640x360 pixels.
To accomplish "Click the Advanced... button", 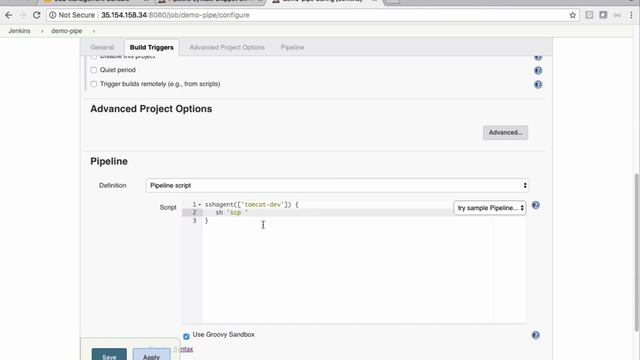I will pyautogui.click(x=505, y=133).
